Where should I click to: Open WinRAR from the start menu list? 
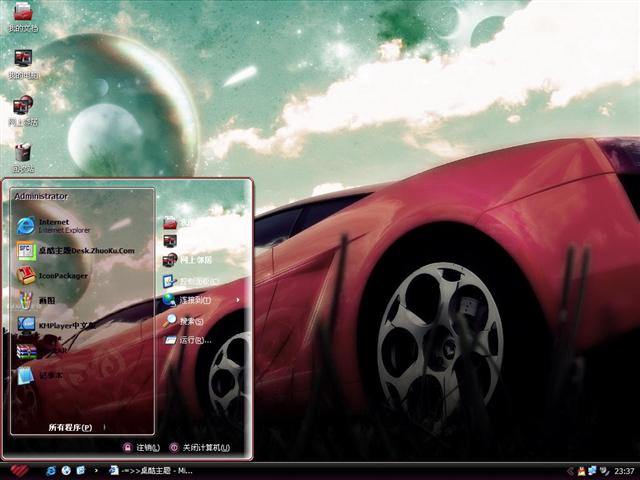click(x=50, y=350)
